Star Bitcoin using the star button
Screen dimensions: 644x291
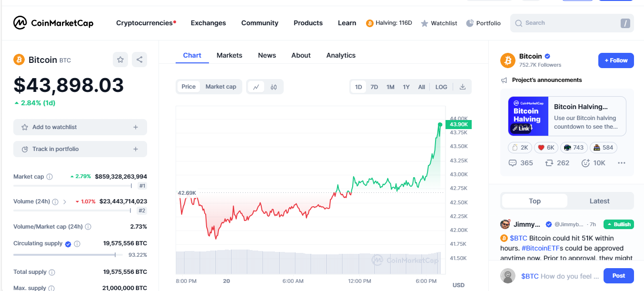pyautogui.click(x=120, y=60)
